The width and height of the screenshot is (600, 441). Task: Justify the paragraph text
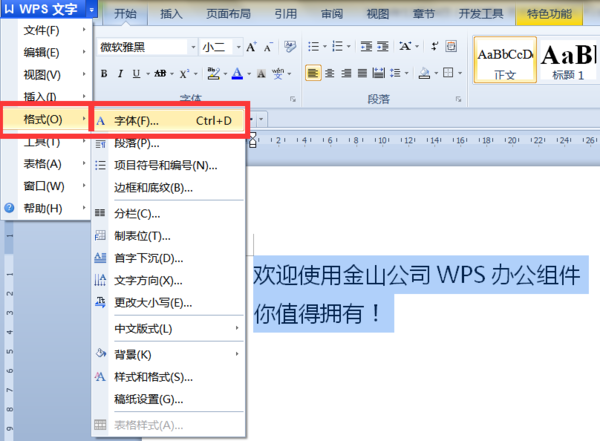pos(362,73)
